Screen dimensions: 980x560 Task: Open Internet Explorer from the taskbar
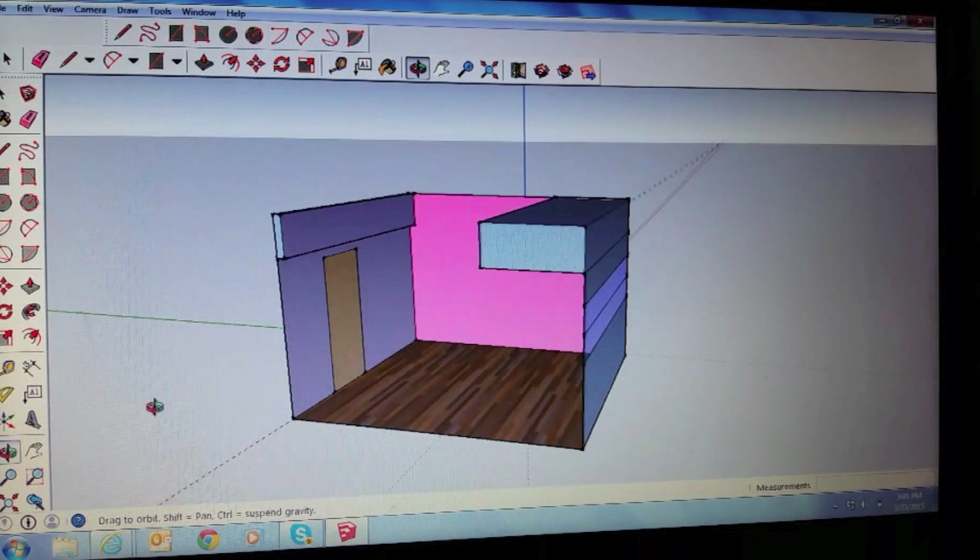(x=112, y=543)
